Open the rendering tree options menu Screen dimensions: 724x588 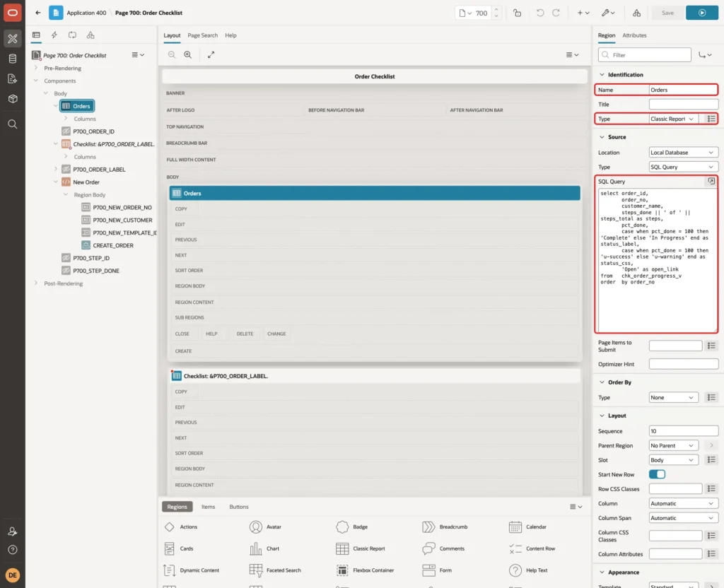138,55
